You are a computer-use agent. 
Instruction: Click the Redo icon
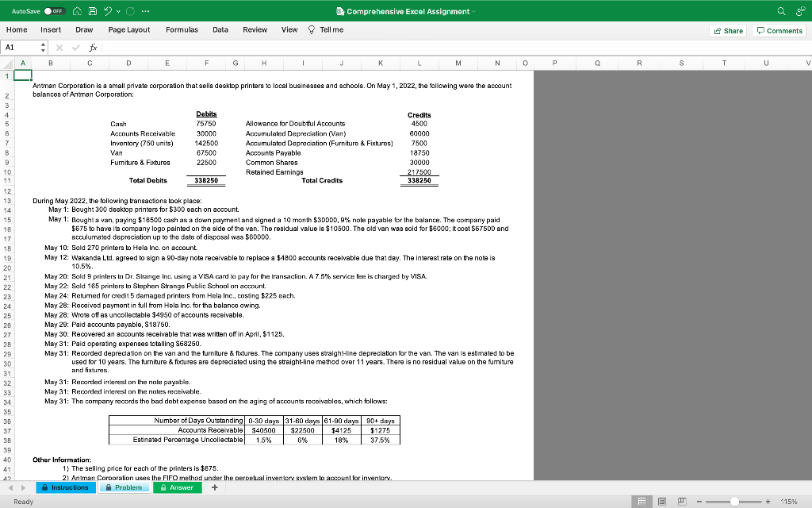tap(130, 10)
